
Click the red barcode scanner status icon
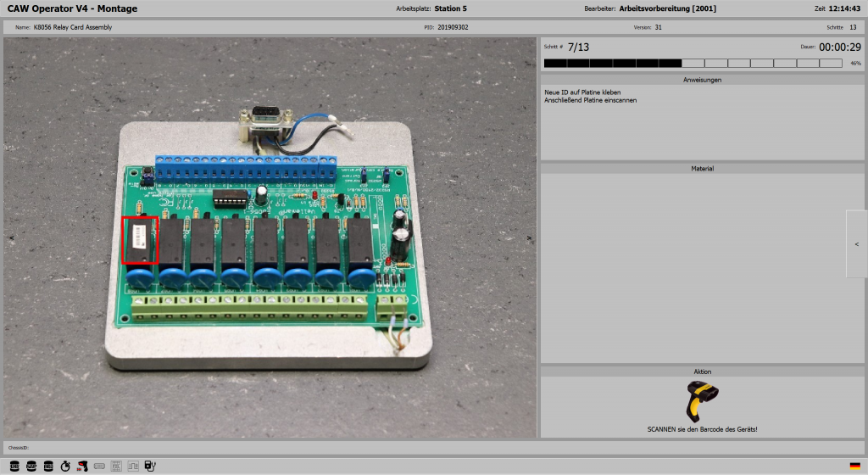(x=82, y=467)
